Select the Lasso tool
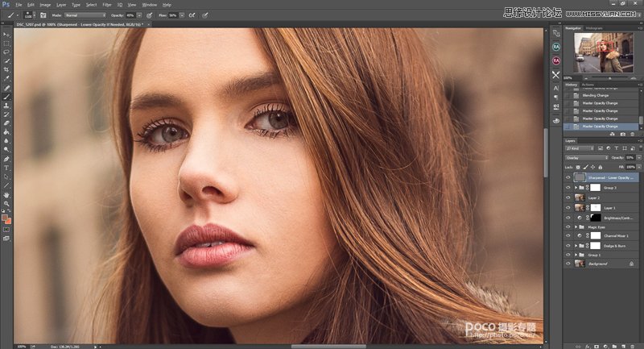Image resolution: width=644 pixels, height=349 pixels. pos(7,52)
